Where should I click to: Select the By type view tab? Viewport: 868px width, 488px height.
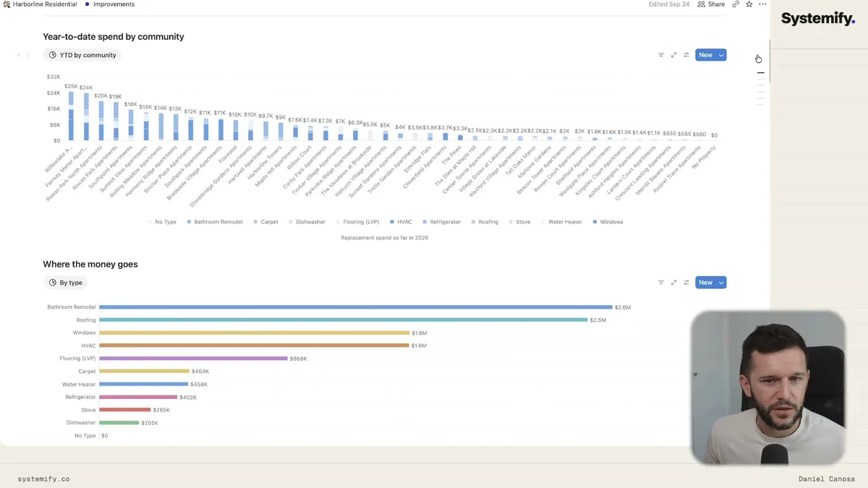point(65,283)
